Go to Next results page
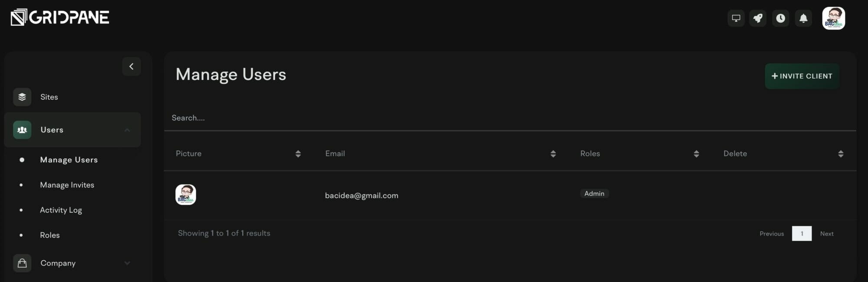 (827, 233)
